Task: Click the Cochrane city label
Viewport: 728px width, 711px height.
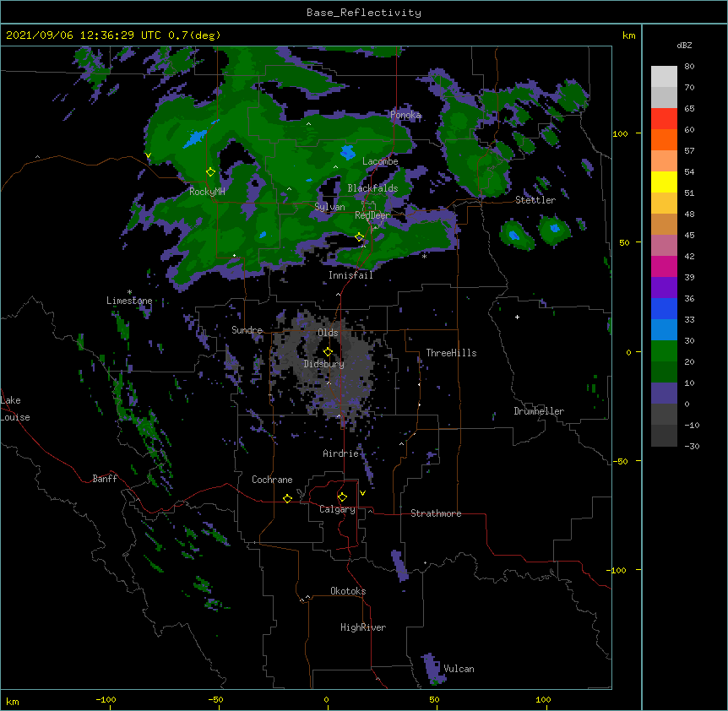Action: 272,480
